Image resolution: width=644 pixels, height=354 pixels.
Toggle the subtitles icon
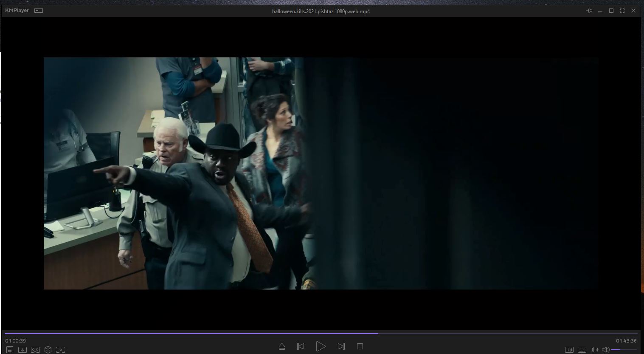[x=582, y=350]
